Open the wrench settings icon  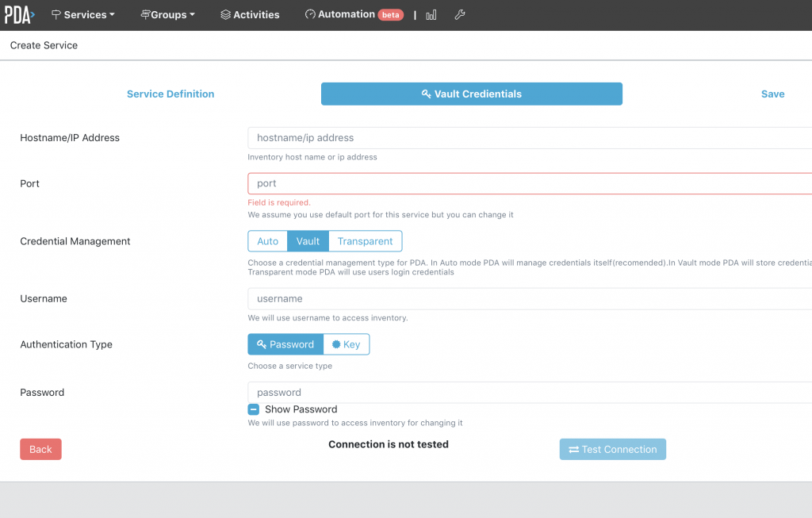(x=459, y=15)
